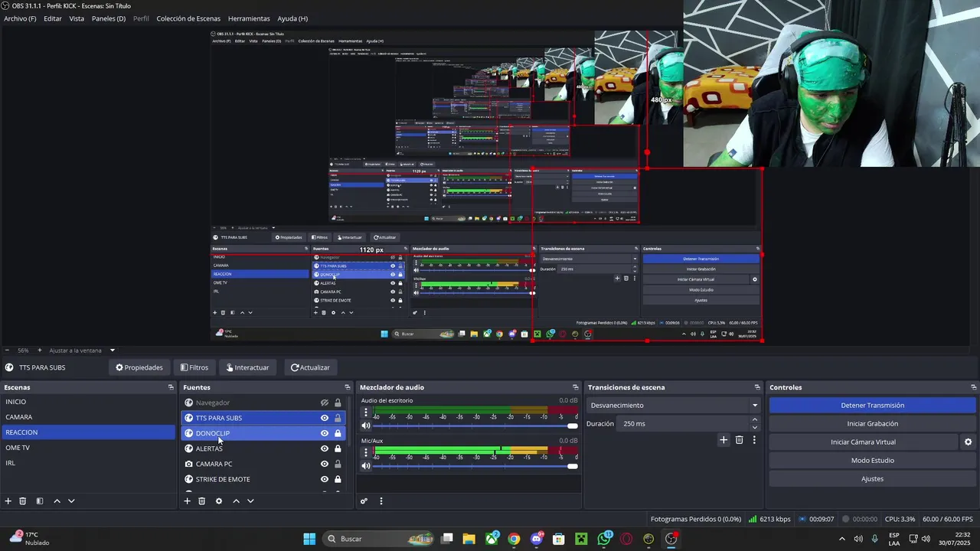Open Ajustes settings button
Screen dimensions: 980x551
[872, 479]
